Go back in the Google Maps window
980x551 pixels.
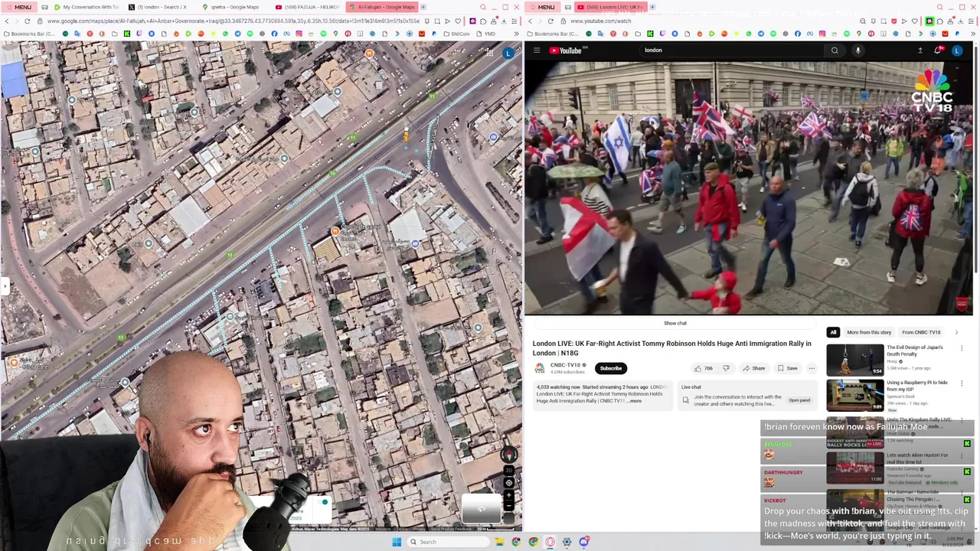pos(6,21)
